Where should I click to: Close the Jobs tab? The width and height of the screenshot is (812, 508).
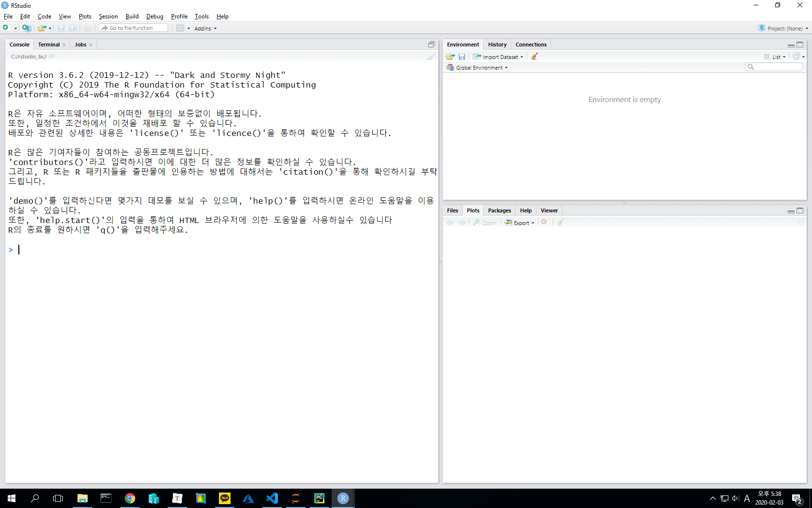pos(90,45)
